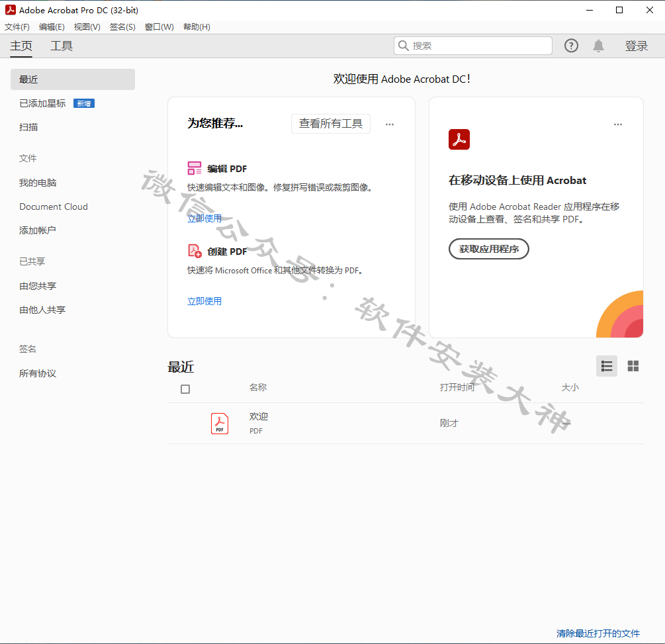Open the 帮助(H) menu
The height and width of the screenshot is (644, 665).
click(197, 26)
